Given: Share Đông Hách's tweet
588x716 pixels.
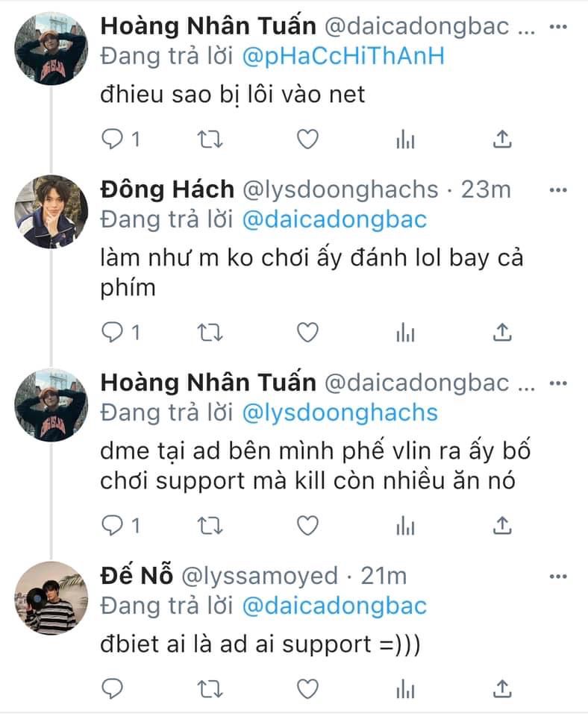Looking at the screenshot, I should click(502, 333).
